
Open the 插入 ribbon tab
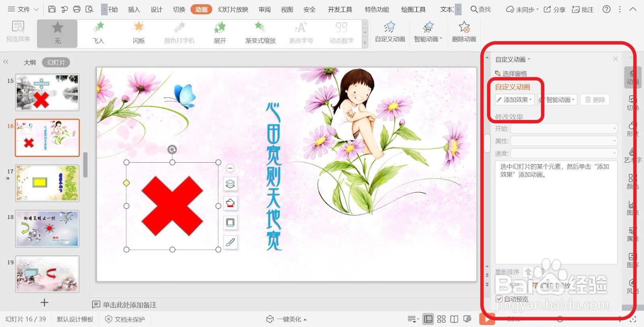[134, 9]
